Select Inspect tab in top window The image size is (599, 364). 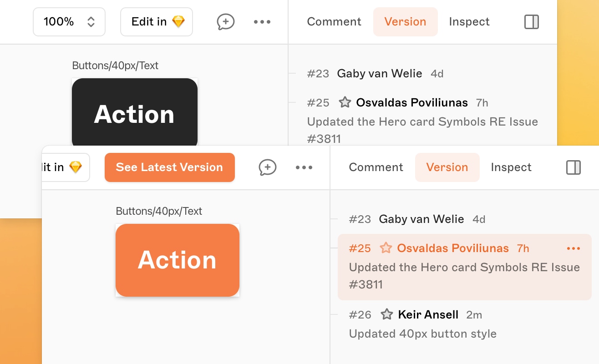tap(469, 22)
